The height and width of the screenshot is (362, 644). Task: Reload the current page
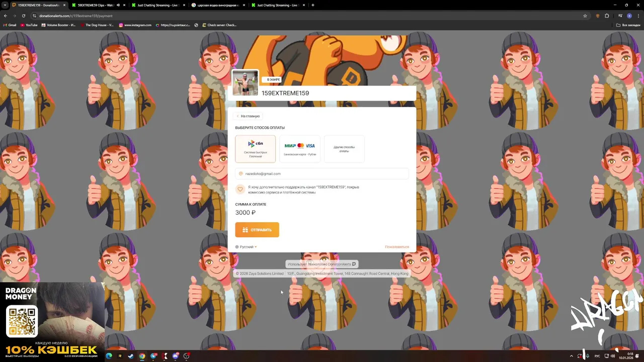pos(23,16)
